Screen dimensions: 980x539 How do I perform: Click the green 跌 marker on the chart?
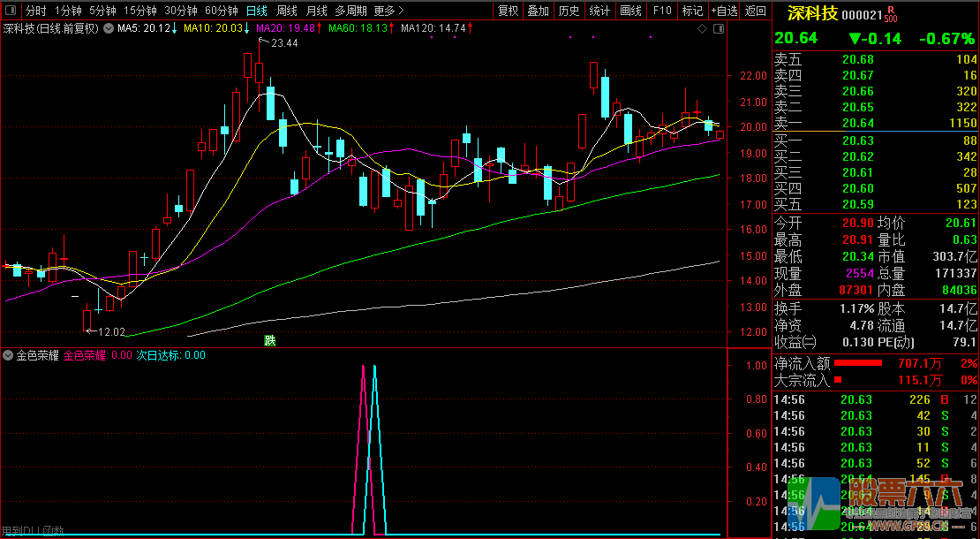[x=269, y=340]
